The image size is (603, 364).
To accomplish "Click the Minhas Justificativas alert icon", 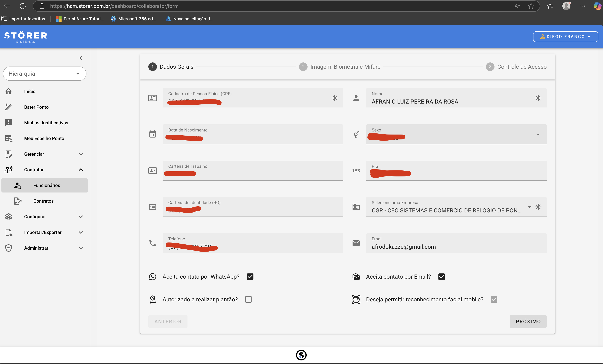I will 9,123.
